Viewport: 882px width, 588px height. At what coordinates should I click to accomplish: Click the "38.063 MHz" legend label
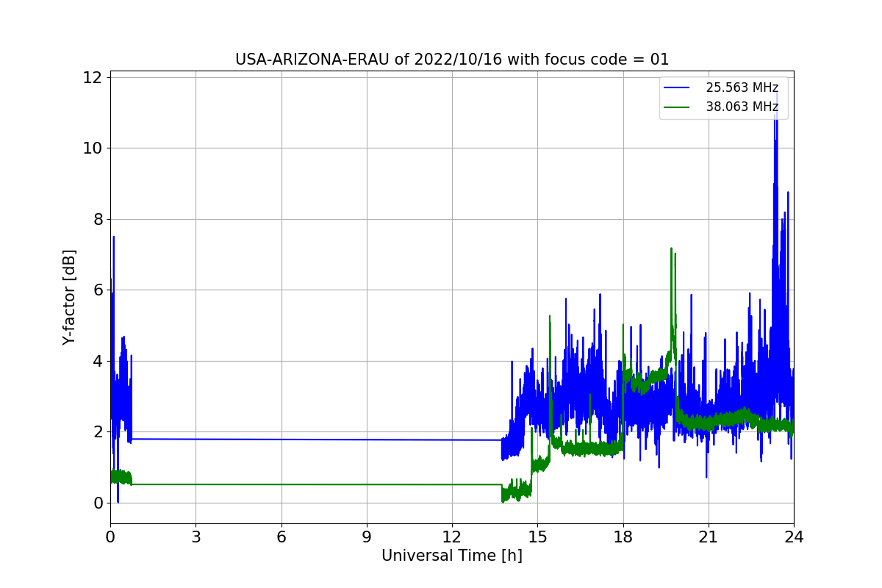[x=742, y=107]
